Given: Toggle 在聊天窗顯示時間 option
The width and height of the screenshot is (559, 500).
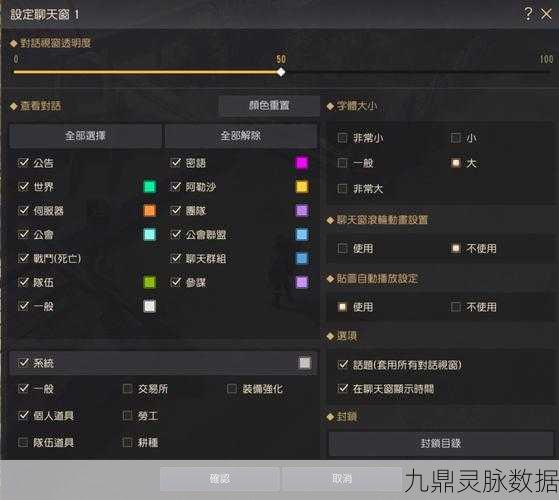Looking at the screenshot, I should click(x=343, y=388).
